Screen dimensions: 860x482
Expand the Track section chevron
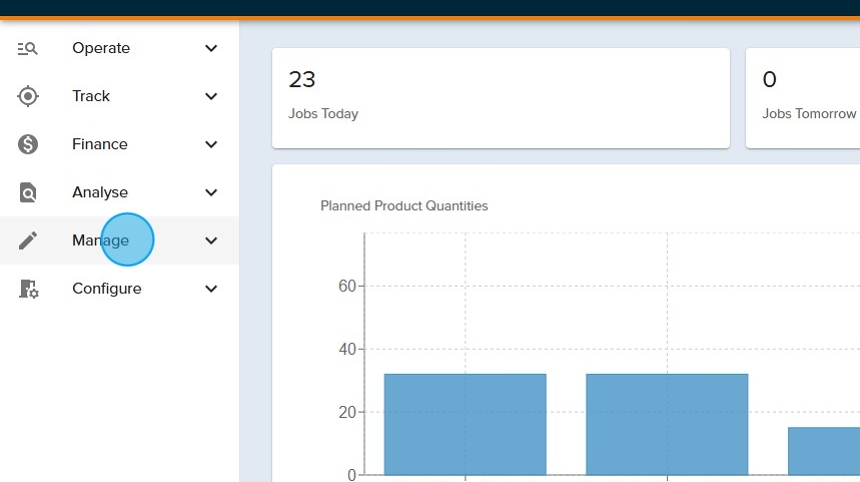pyautogui.click(x=211, y=96)
